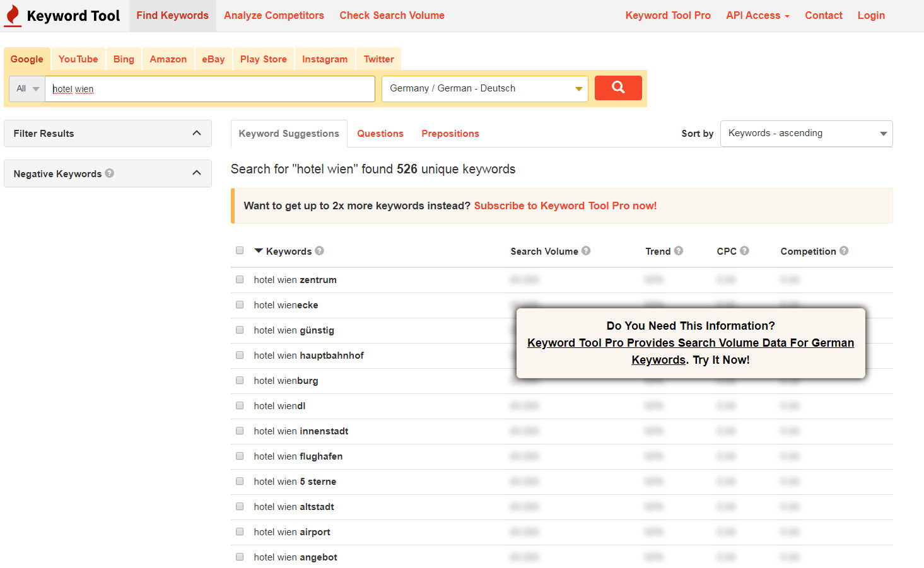The height and width of the screenshot is (568, 924).
Task: Tick the hotel wien günstig checkbox
Action: click(240, 330)
